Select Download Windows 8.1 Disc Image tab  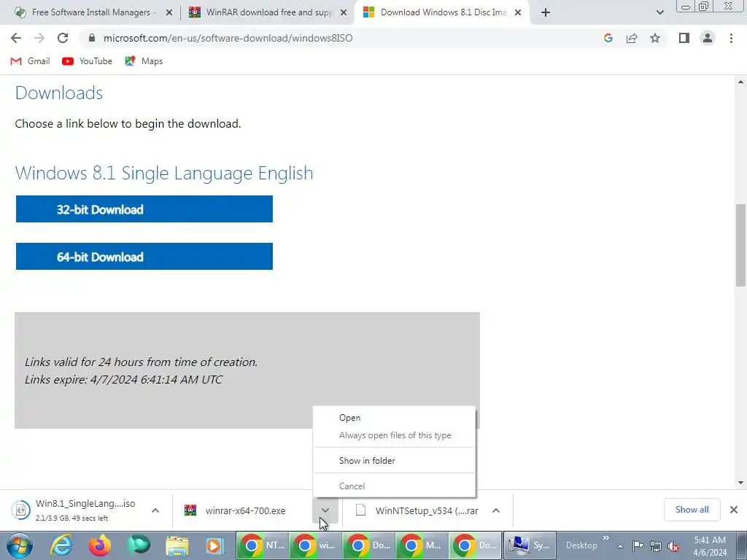(443, 12)
